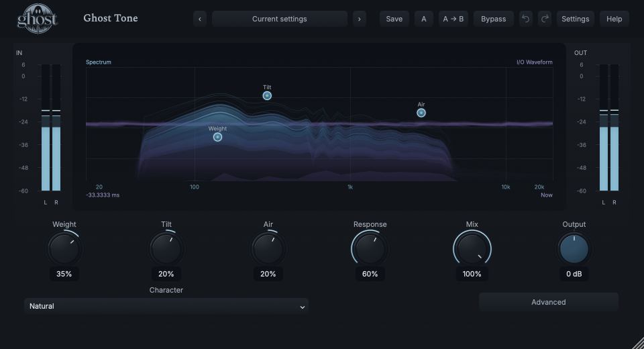Toggle the Bypass button
The height and width of the screenshot is (349, 644).
coord(493,19)
